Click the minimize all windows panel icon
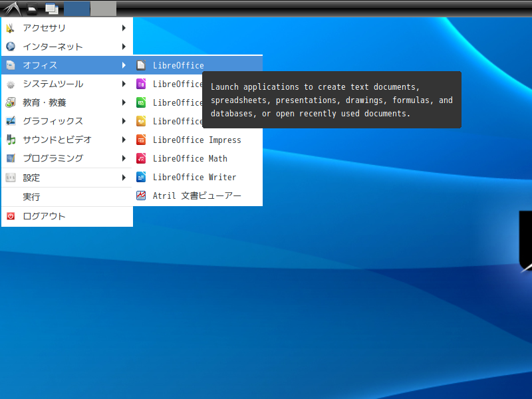532x399 pixels. pyautogui.click(x=51, y=9)
